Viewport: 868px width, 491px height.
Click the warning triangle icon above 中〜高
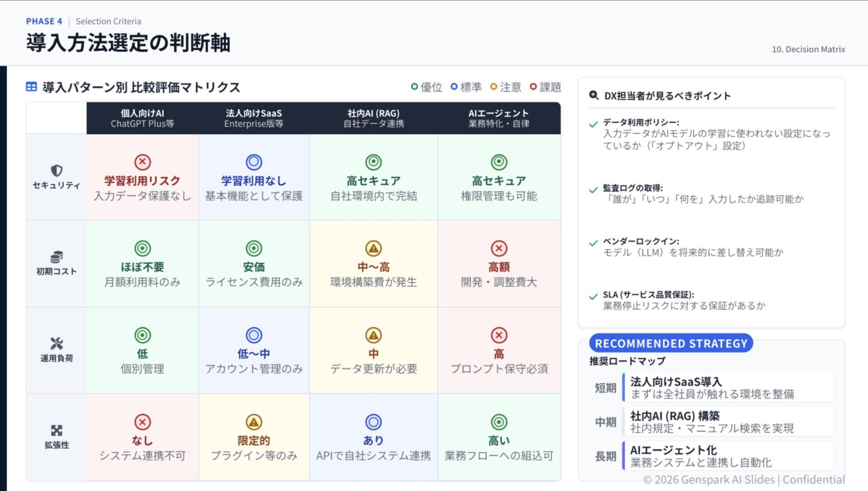373,248
